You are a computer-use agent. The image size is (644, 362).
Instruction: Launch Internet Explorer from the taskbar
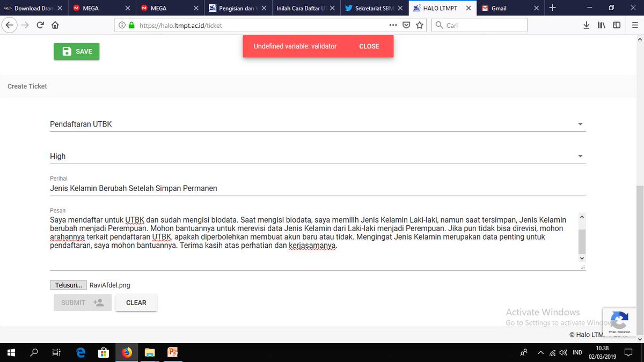pos(80,352)
